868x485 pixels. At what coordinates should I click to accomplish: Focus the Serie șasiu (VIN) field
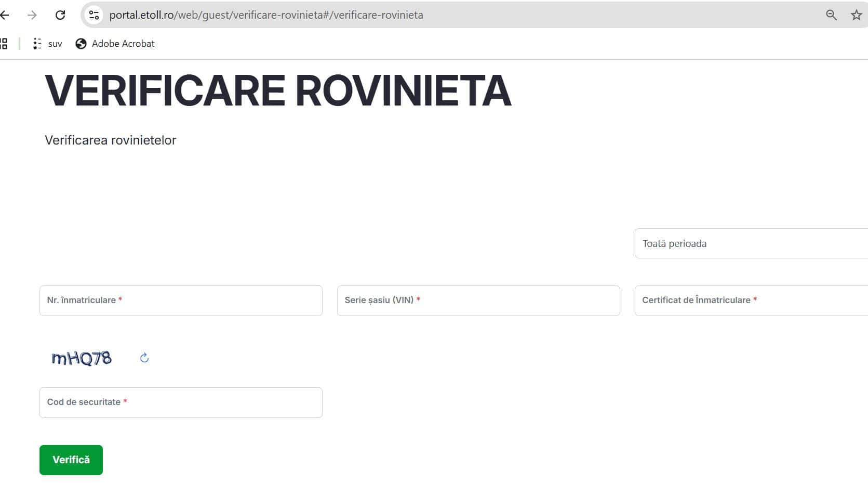pos(478,300)
